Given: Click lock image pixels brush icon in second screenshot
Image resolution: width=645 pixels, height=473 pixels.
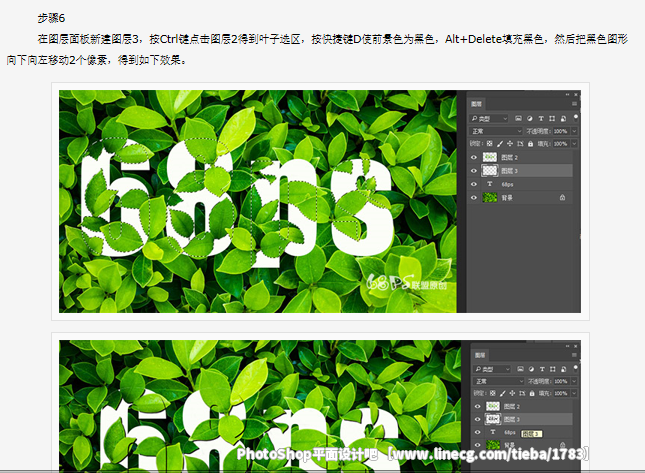Looking at the screenshot, I should tap(503, 393).
